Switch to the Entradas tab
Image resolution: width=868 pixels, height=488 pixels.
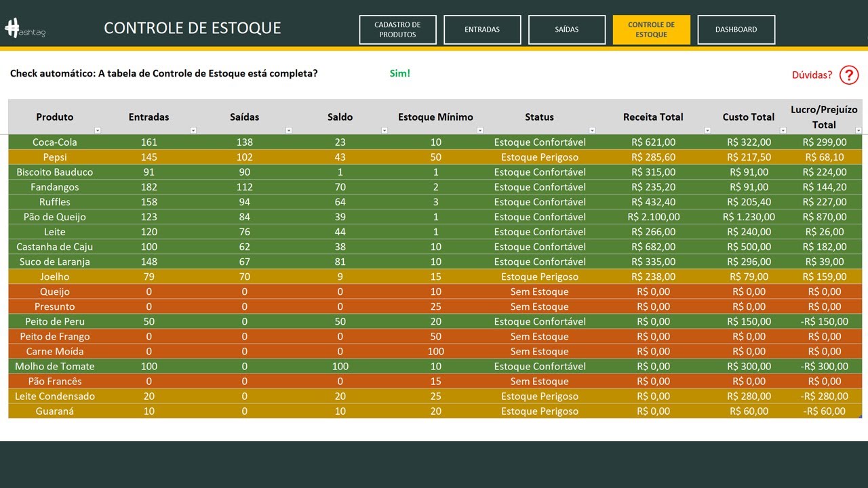tap(482, 30)
